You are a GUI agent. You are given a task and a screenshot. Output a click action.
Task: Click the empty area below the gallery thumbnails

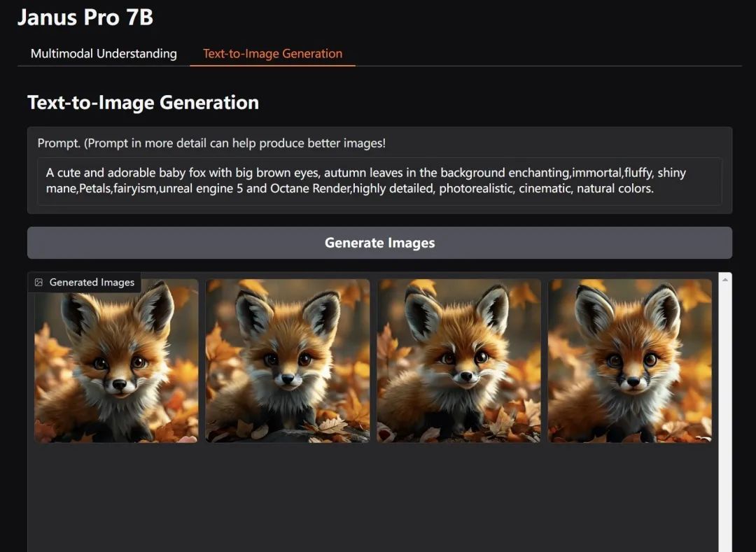coord(371,497)
